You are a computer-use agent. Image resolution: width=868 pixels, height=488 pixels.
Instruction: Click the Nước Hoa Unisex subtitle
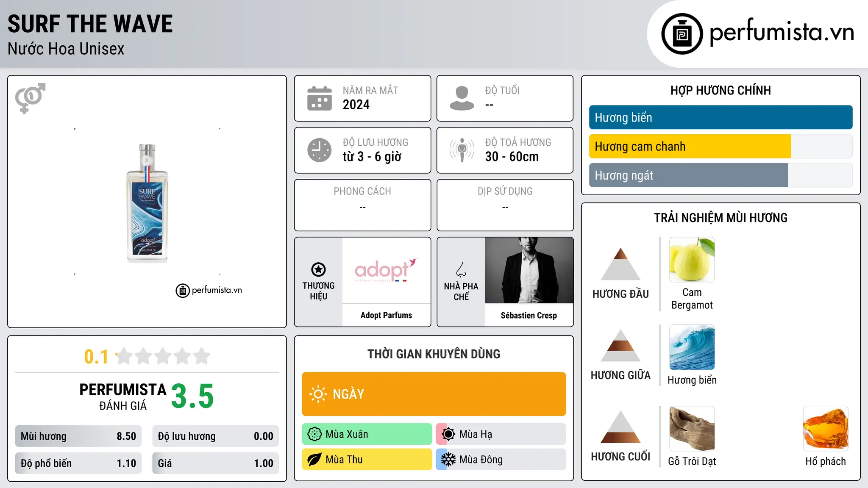tap(66, 49)
